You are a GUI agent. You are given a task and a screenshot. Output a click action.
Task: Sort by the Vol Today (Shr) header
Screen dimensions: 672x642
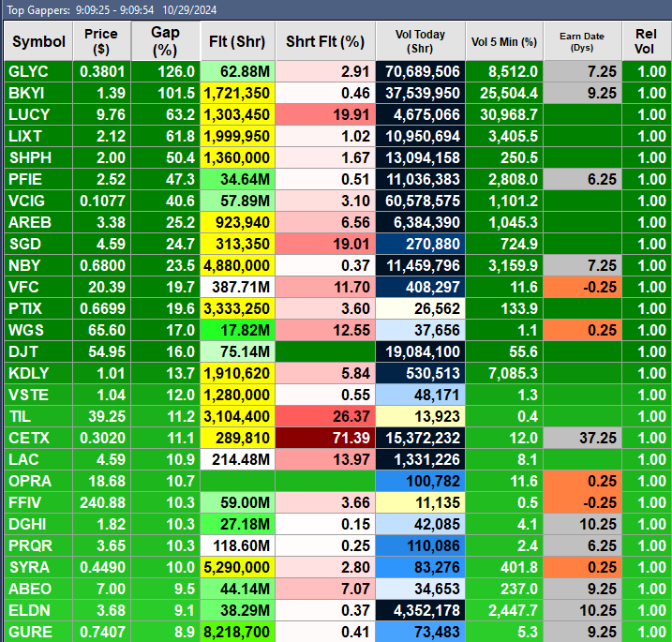click(421, 41)
